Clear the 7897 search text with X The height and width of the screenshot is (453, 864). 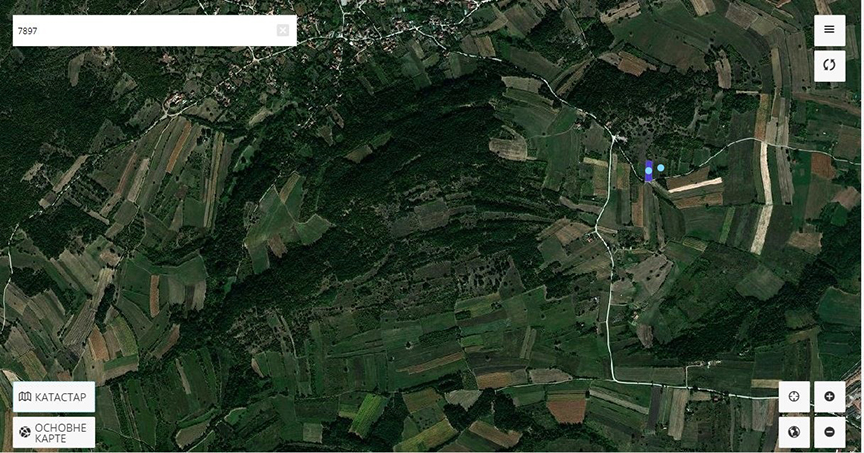283,30
